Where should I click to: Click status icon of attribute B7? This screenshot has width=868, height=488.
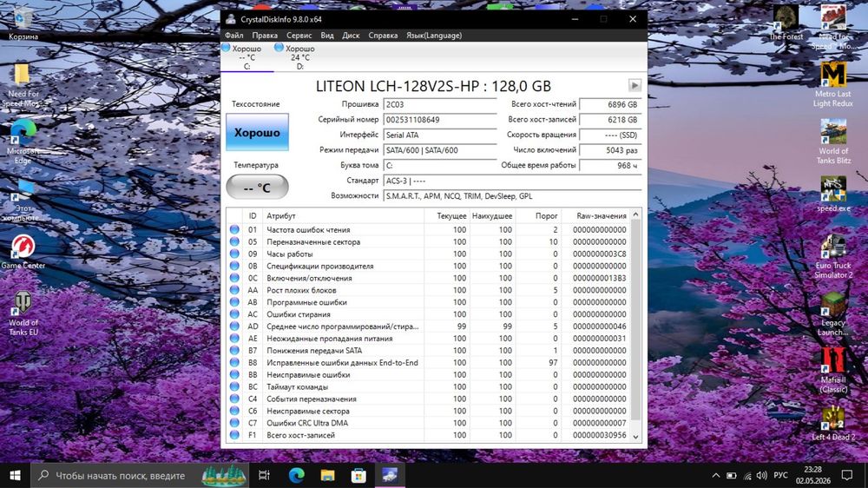point(234,351)
